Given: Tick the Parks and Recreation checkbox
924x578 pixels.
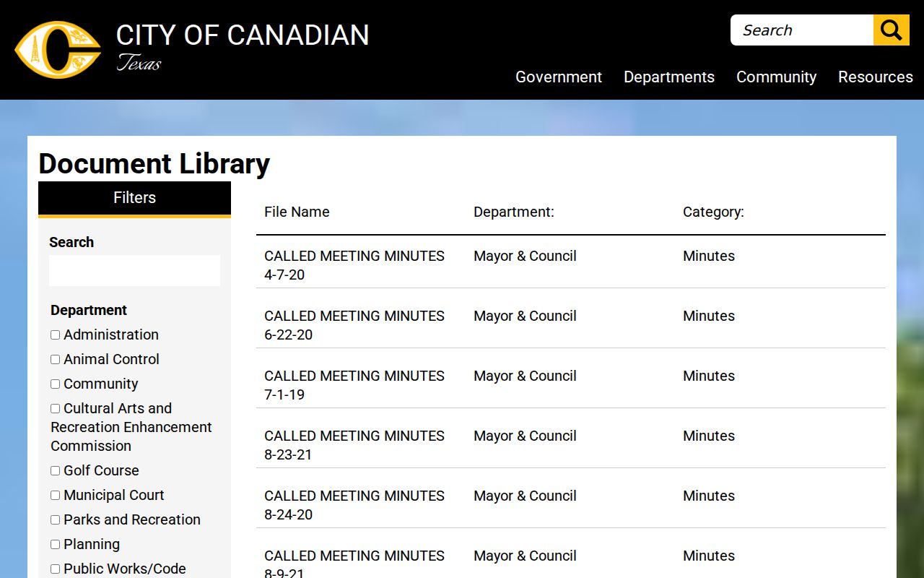Looking at the screenshot, I should point(55,520).
